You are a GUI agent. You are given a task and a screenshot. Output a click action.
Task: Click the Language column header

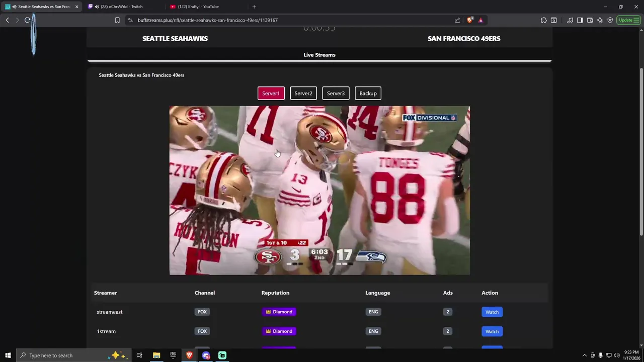[x=377, y=293]
